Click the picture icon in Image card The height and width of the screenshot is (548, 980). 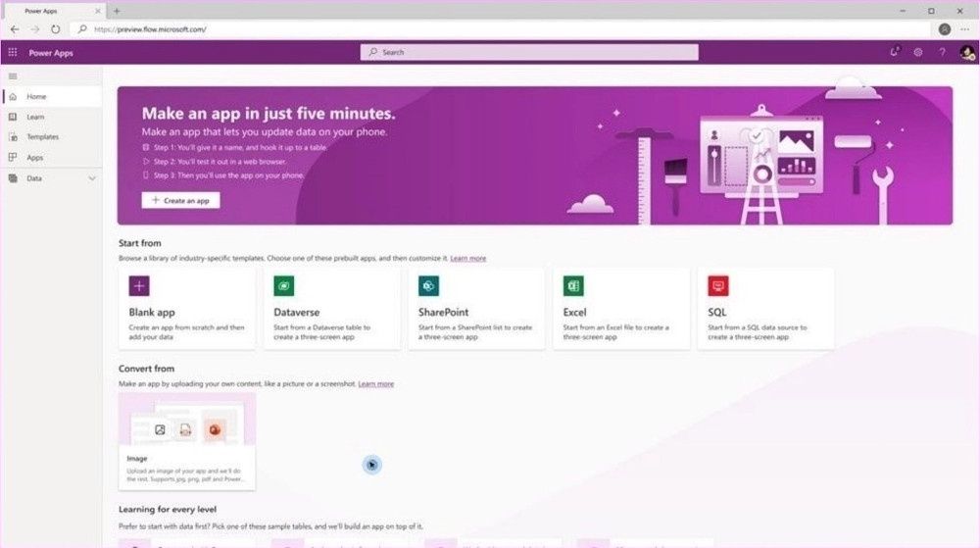coord(160,430)
